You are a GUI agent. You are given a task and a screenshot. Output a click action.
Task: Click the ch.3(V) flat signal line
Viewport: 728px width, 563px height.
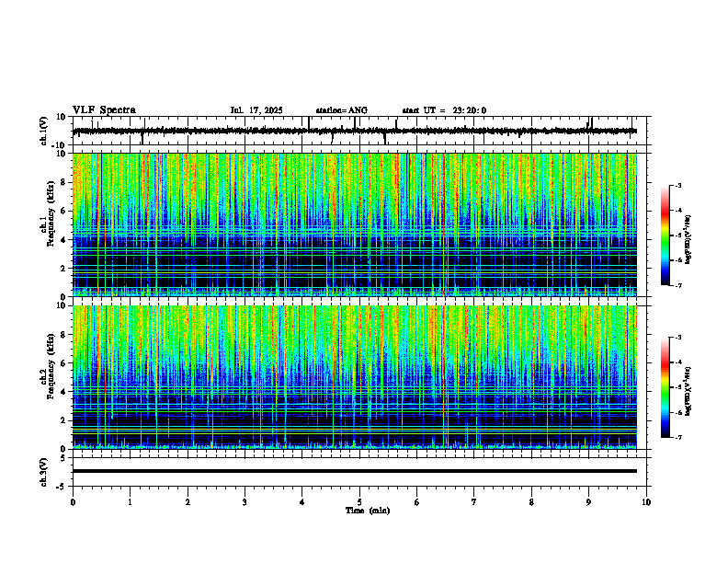point(354,471)
